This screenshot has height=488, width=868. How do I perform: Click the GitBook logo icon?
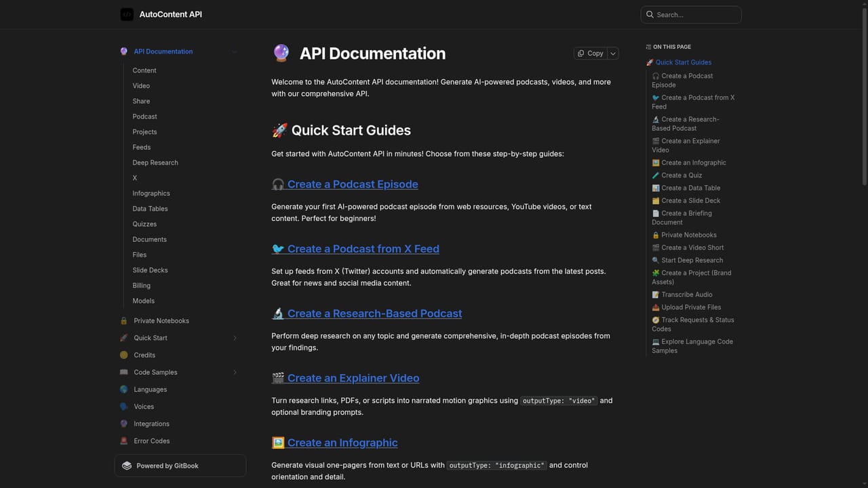[x=127, y=466]
